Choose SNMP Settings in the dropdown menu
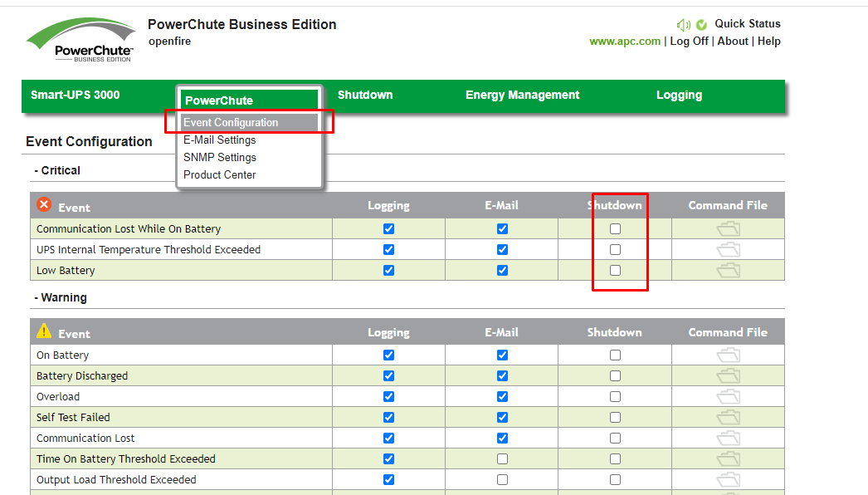The height and width of the screenshot is (495, 868). 220,158
